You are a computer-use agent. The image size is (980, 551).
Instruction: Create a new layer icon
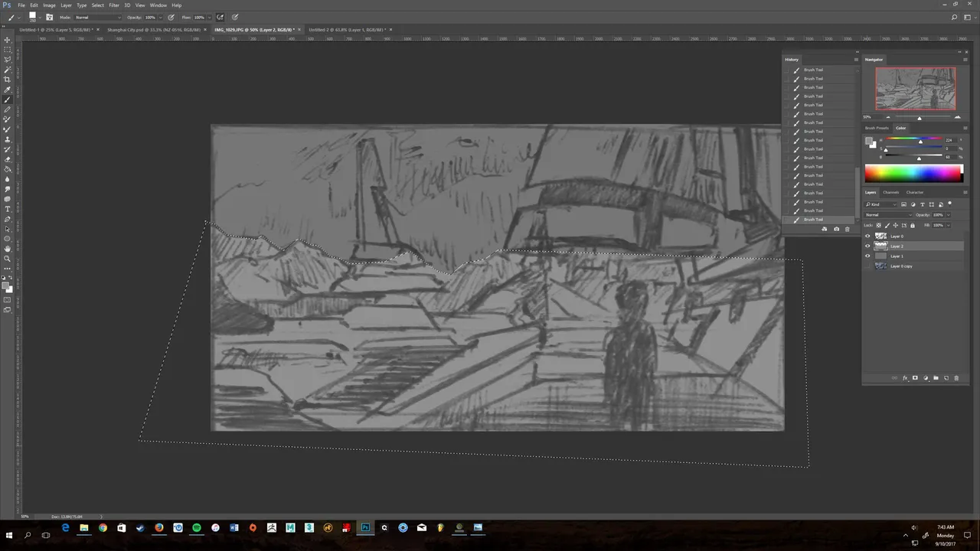click(946, 378)
